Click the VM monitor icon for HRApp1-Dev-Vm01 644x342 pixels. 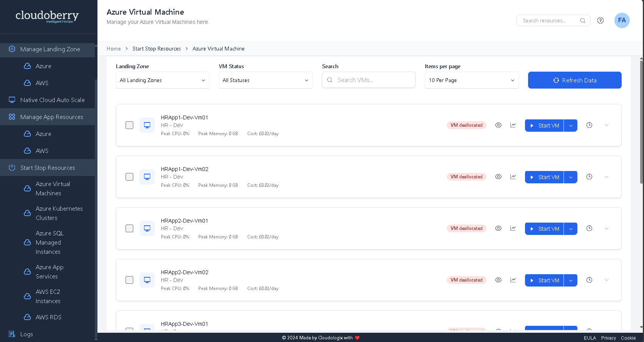[x=147, y=125]
